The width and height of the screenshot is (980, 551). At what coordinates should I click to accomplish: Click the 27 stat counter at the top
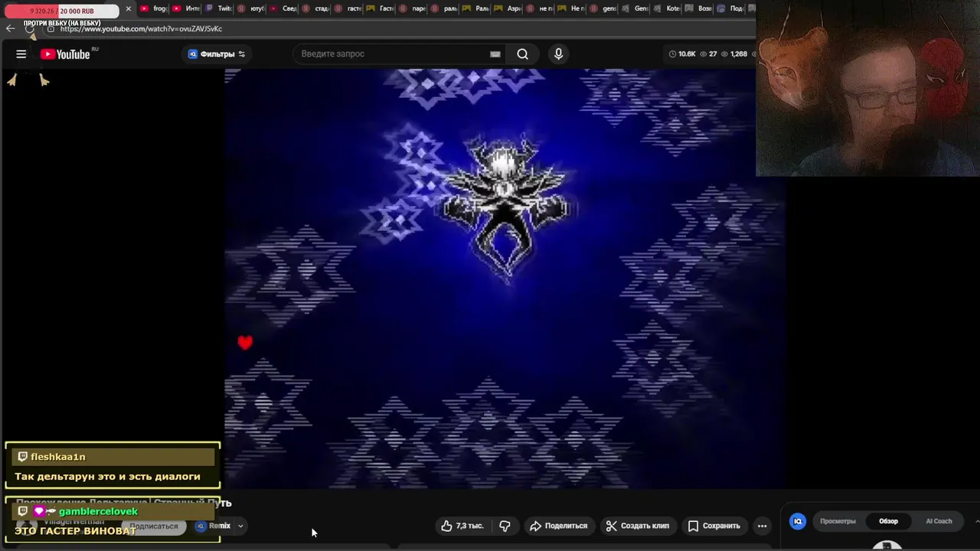[x=707, y=54]
